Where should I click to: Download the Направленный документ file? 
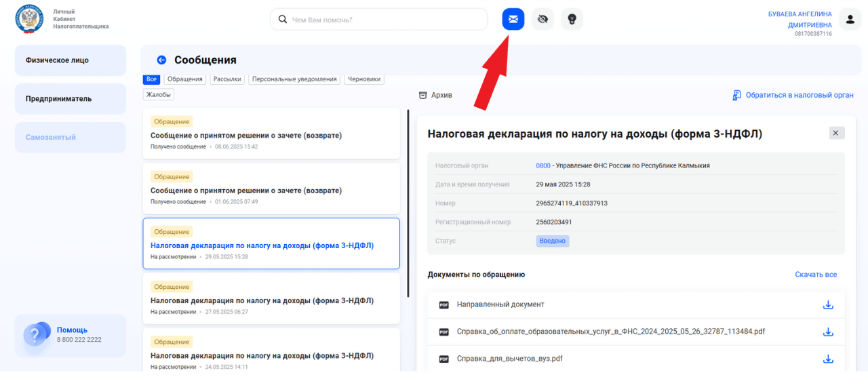click(x=828, y=304)
